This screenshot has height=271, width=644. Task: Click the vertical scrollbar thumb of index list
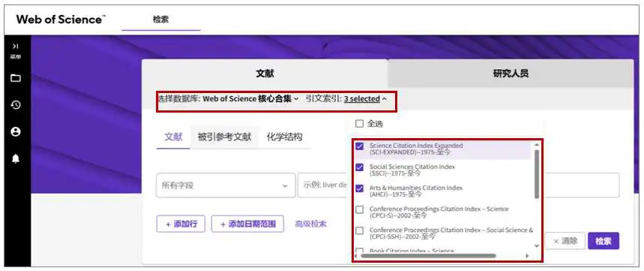(536, 174)
